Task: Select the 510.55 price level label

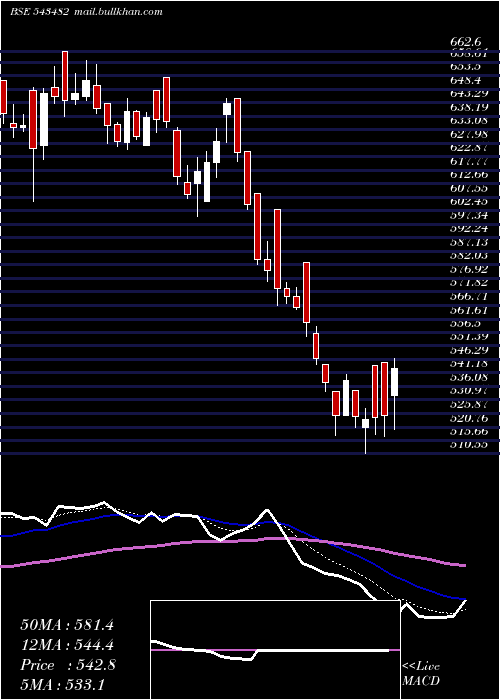Action: coord(469,445)
